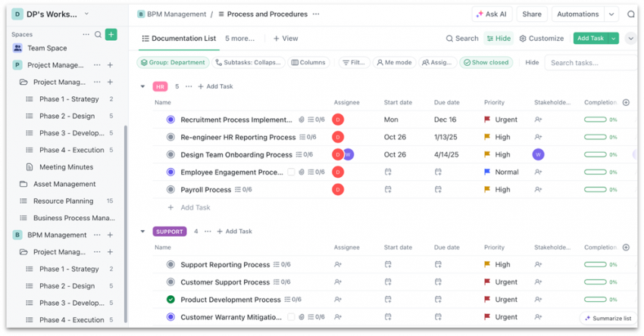Image resolution: width=644 pixels, height=336 pixels.
Task: Click the assignee icon for Support Reporting Process
Action: click(x=338, y=265)
